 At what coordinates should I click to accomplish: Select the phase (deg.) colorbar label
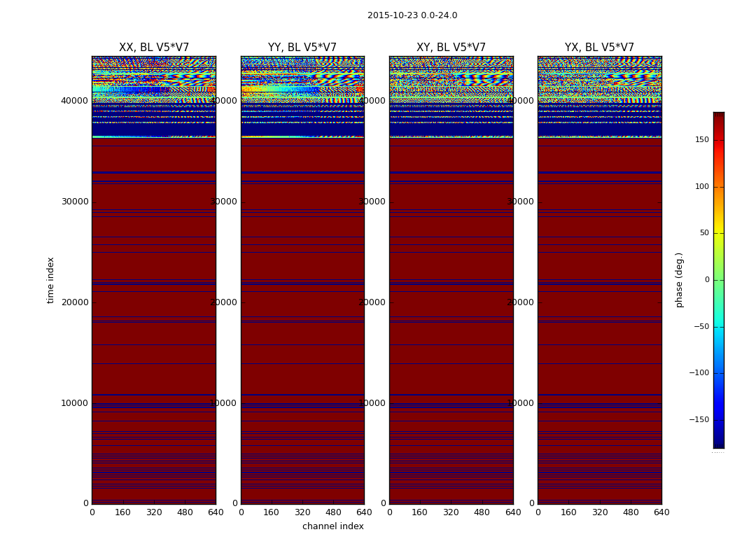(679, 280)
